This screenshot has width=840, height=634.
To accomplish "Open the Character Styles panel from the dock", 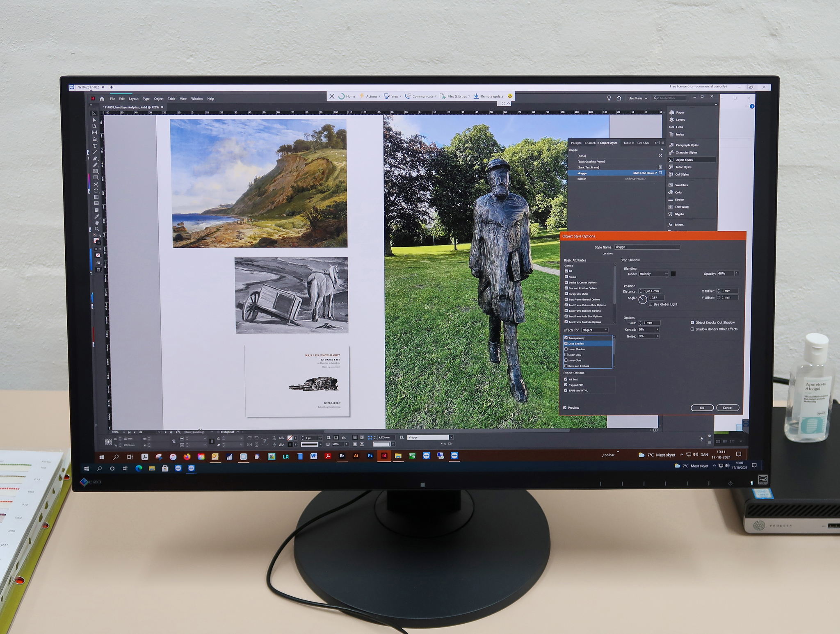I will pos(683,153).
